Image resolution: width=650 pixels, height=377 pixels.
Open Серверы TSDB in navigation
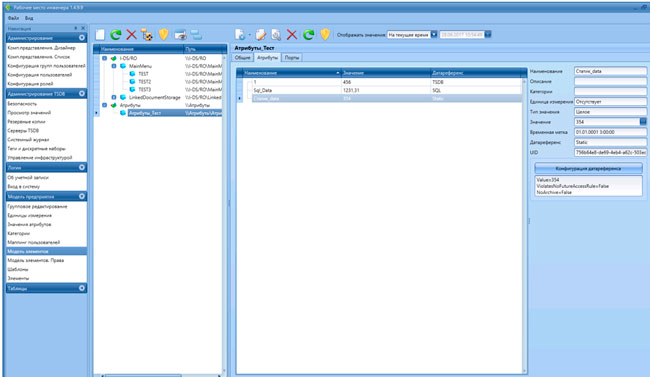click(23, 131)
